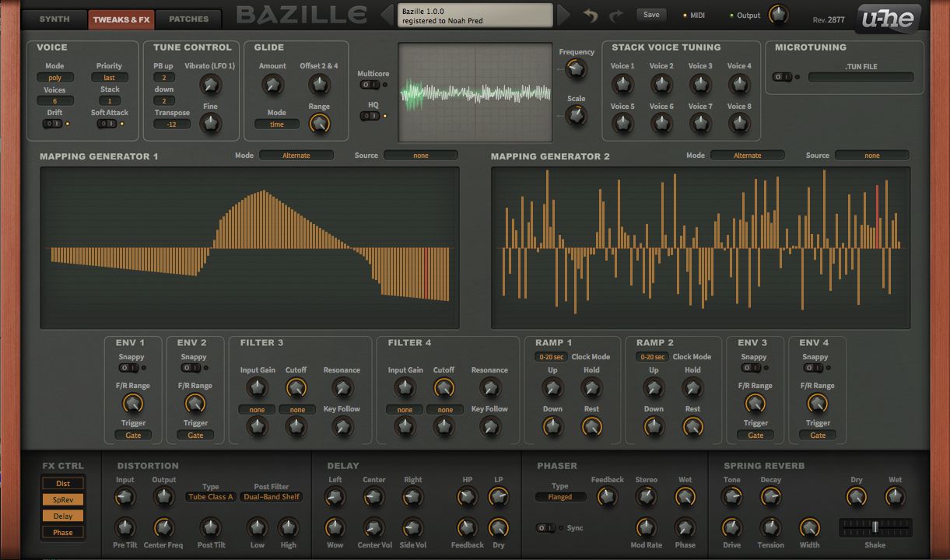The width and height of the screenshot is (950, 560).
Task: Open the ENV 4 Trigger selector
Action: coord(818,436)
